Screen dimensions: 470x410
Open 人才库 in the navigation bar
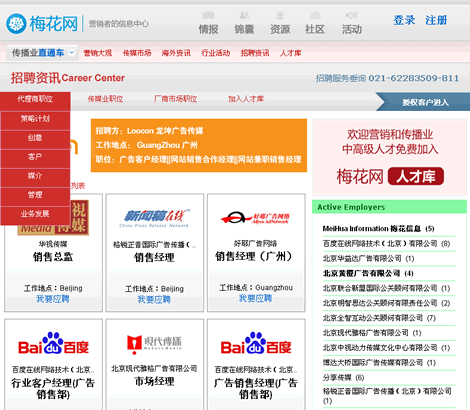click(291, 53)
